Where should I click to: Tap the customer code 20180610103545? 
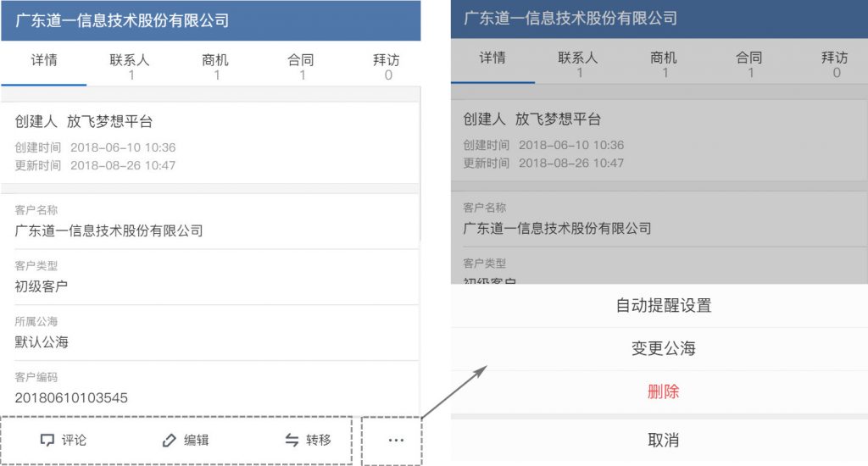pos(71,397)
